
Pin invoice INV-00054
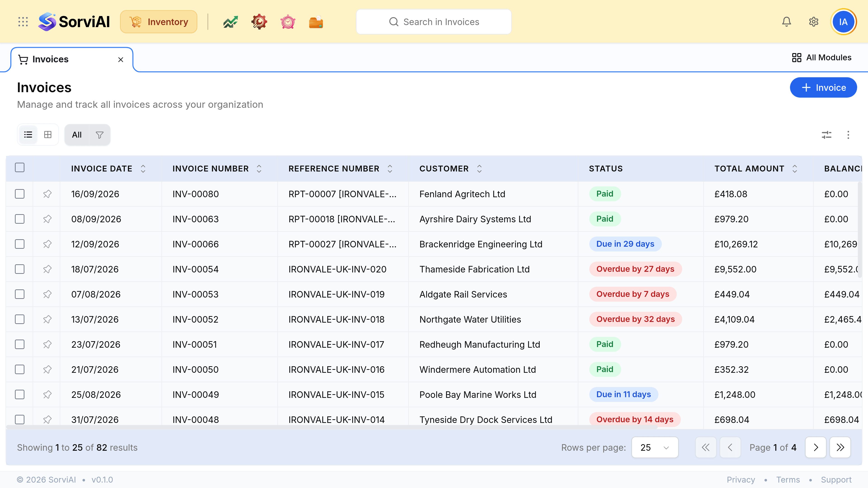(47, 269)
